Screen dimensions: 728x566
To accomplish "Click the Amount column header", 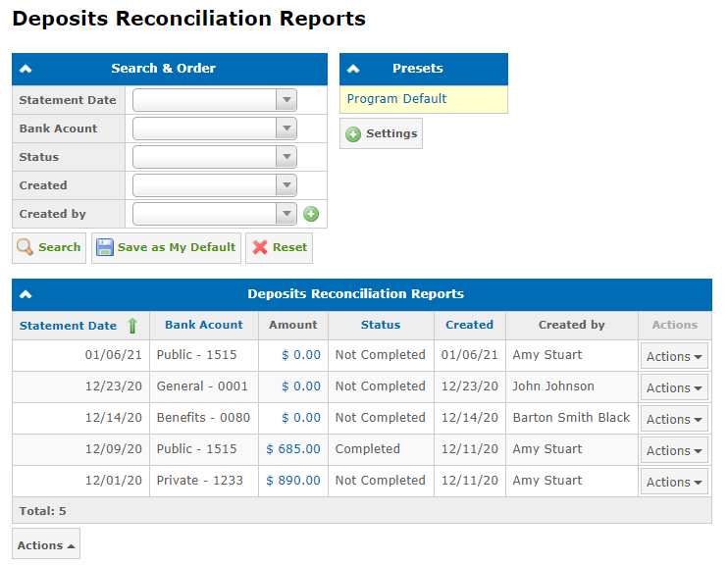I will (x=293, y=325).
